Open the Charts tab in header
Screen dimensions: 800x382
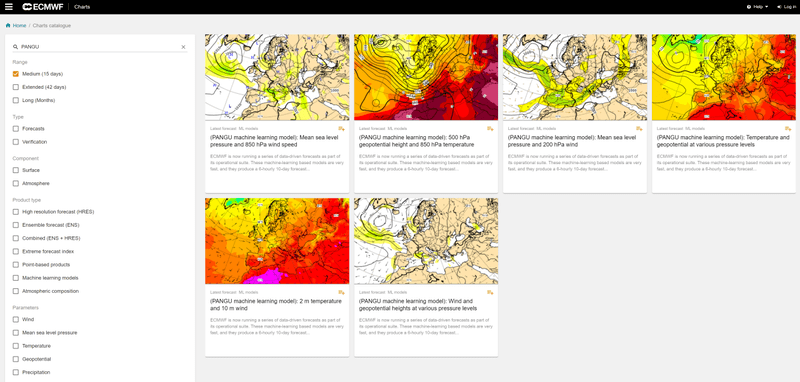pyautogui.click(x=81, y=7)
